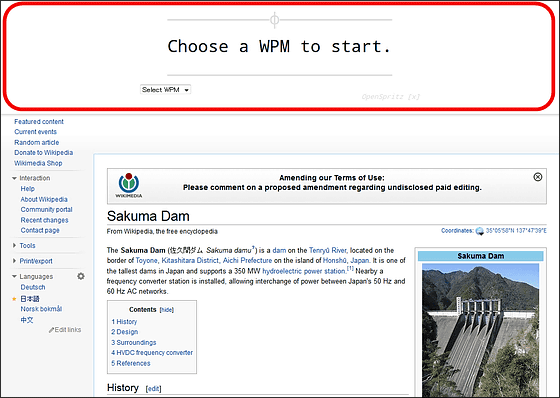Click the featured-article star beside 日本語
The image size is (560, 398).
(x=14, y=299)
